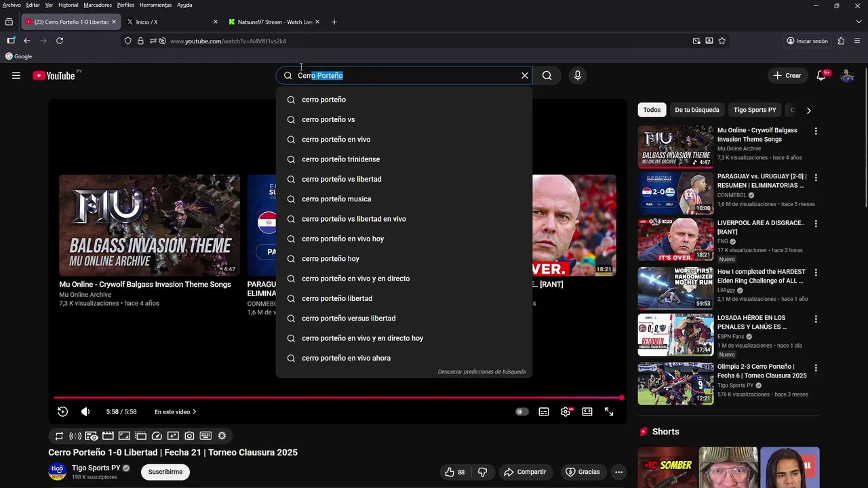Image resolution: width=868 pixels, height=488 pixels.
Task: Like the video with thumbs up
Action: [454, 472]
